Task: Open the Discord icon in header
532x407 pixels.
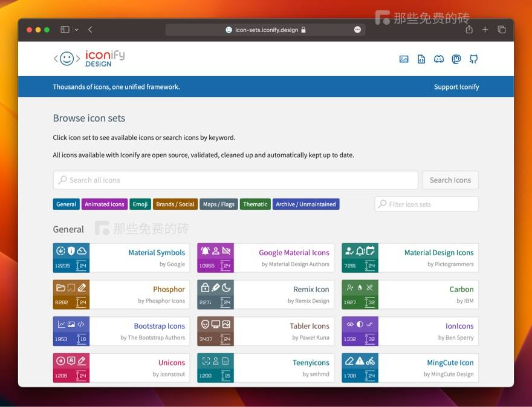Action: pos(439,59)
